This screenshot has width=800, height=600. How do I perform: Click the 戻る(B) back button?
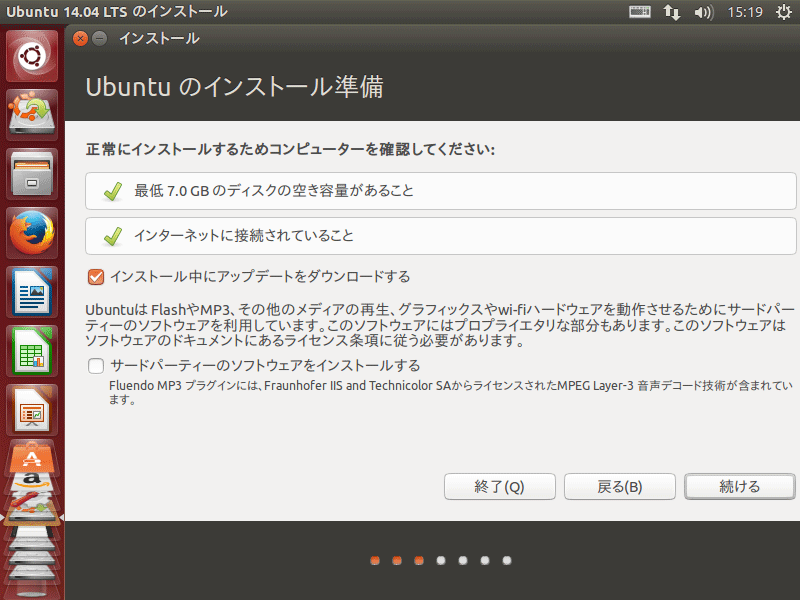pyautogui.click(x=619, y=487)
